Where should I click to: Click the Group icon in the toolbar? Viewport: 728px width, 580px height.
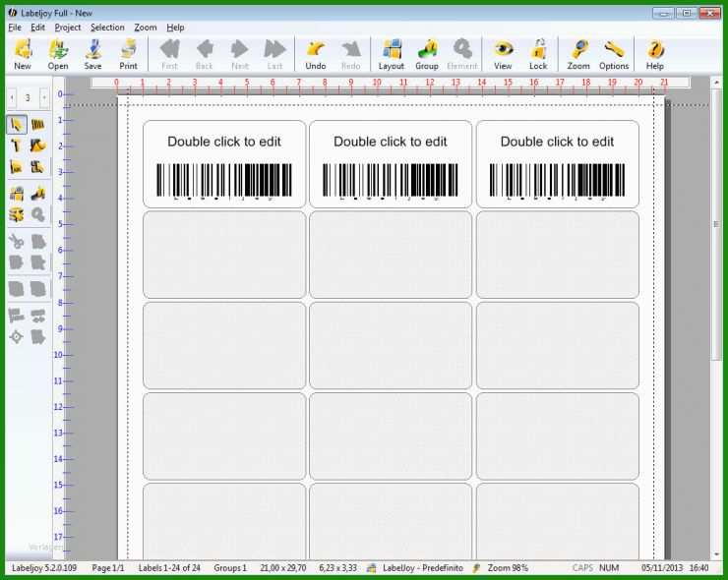coord(426,54)
